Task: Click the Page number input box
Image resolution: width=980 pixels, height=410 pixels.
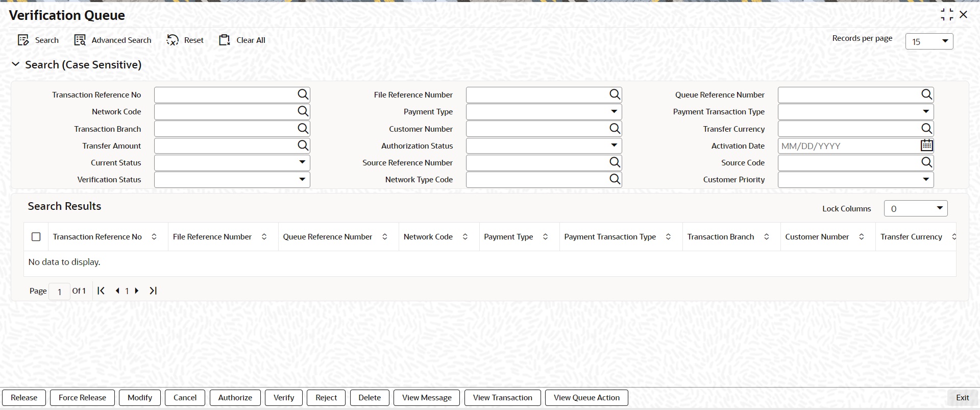Action: [x=59, y=291]
